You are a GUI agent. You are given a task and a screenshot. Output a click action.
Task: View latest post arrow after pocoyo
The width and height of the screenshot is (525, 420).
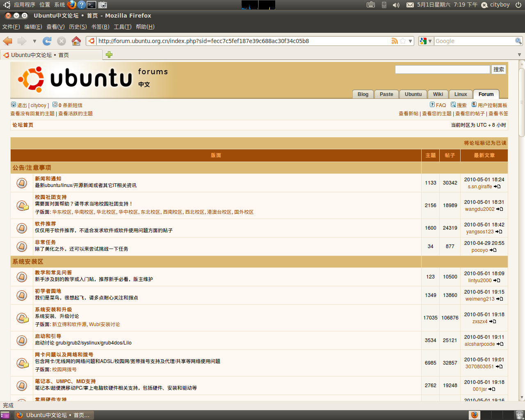(493, 250)
